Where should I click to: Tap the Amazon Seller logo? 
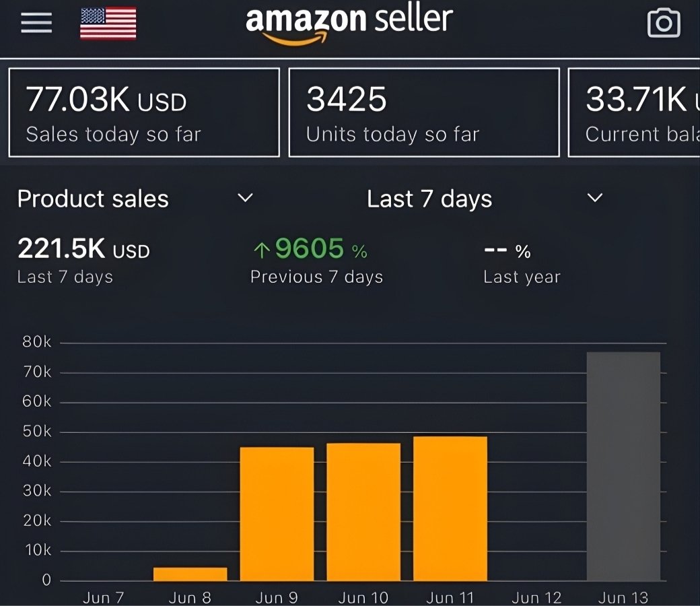pyautogui.click(x=349, y=23)
